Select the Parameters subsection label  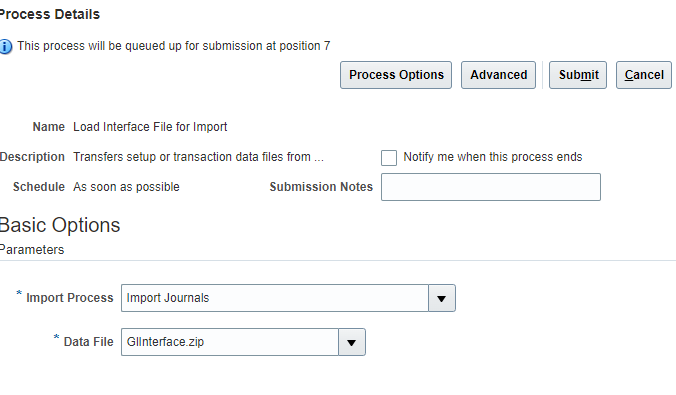coord(32,250)
